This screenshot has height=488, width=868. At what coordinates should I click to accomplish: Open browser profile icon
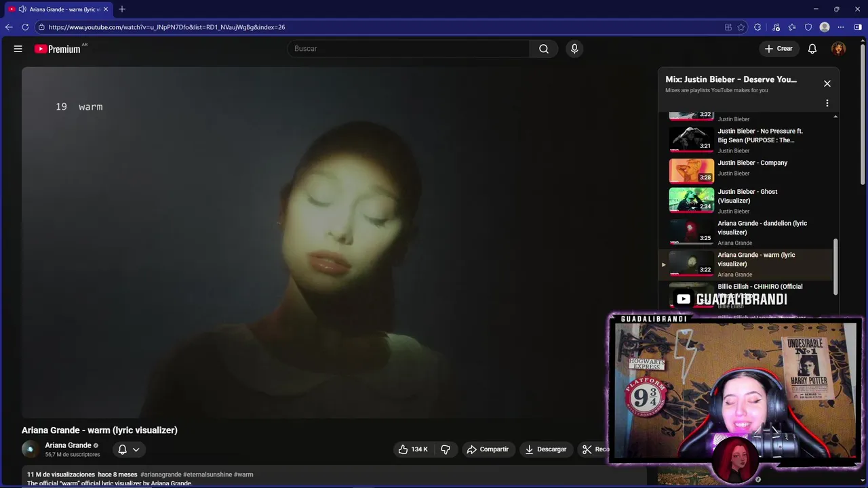tap(825, 27)
